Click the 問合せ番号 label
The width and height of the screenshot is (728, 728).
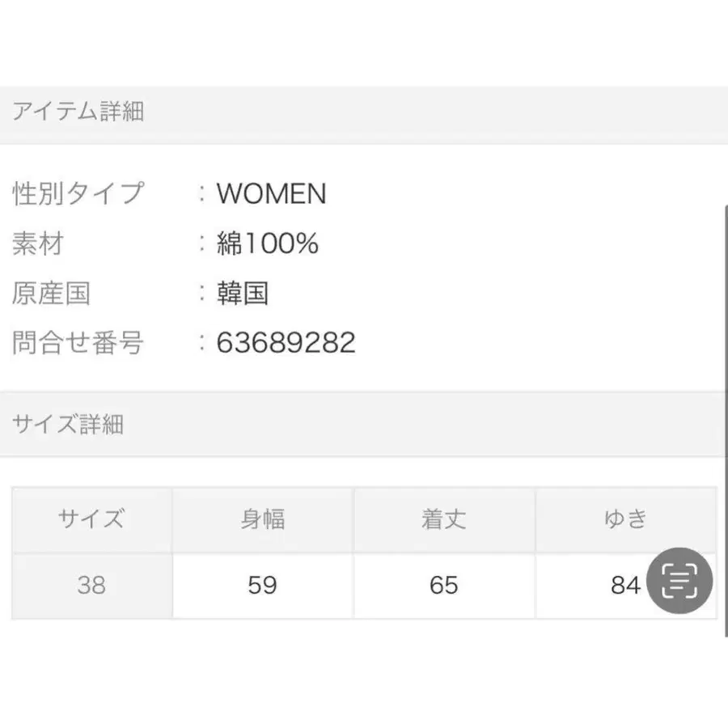(78, 343)
